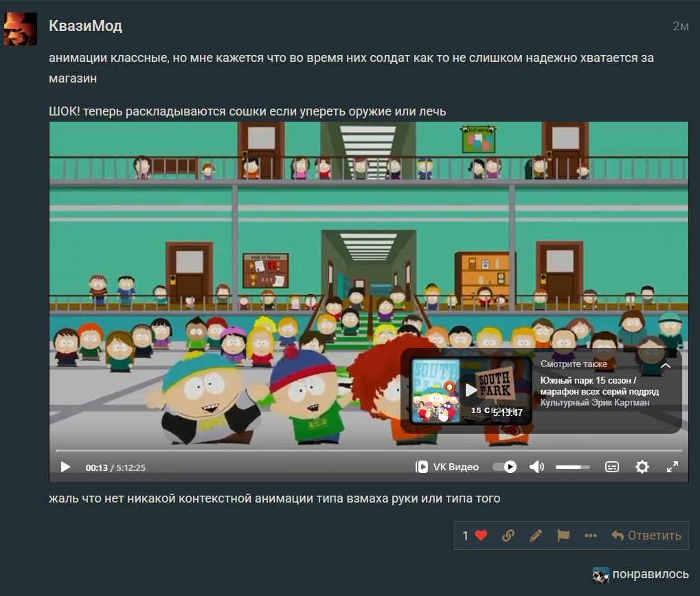Edit the post with the pencil icon
The image size is (700, 596).
click(x=536, y=536)
